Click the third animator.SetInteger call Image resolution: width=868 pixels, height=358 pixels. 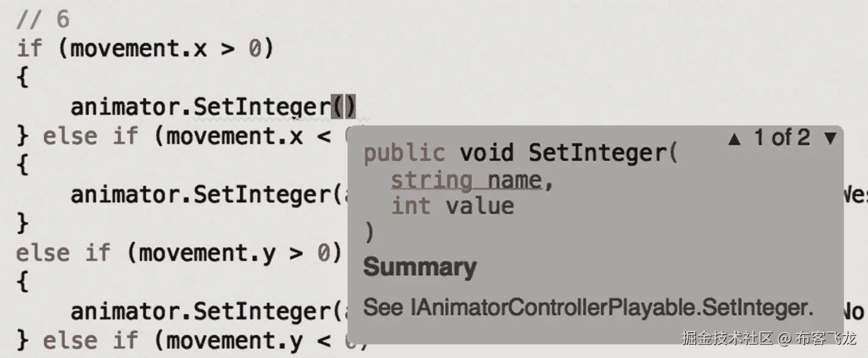(x=202, y=311)
